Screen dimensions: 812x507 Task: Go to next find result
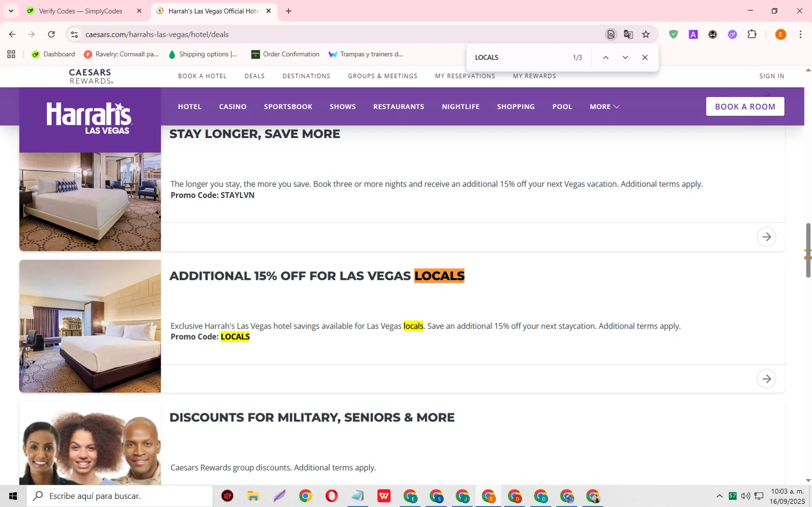pyautogui.click(x=625, y=57)
